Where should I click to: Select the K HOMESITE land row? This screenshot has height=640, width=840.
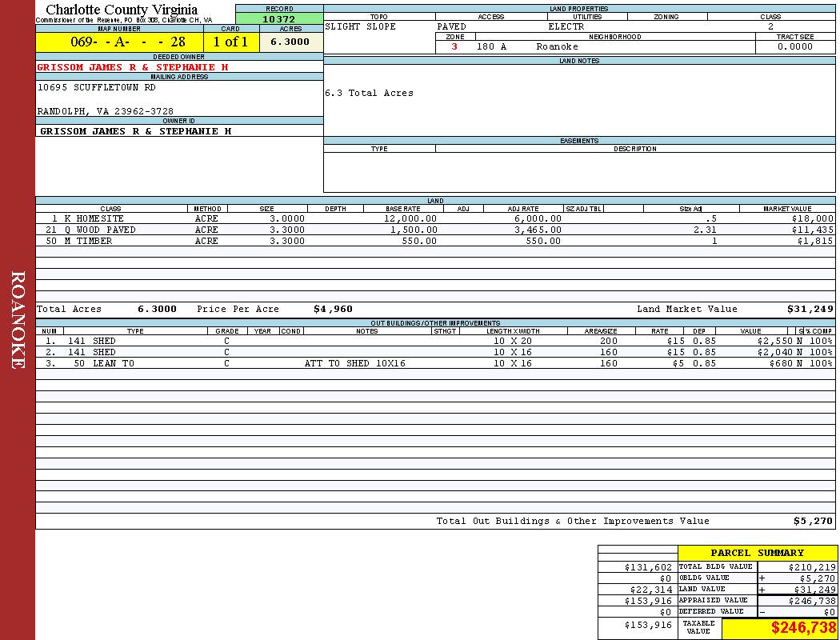[95, 218]
